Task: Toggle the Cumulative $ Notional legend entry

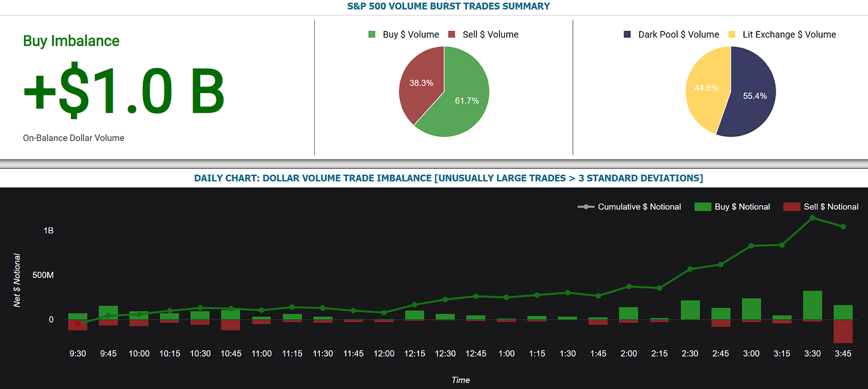Action: 630,207
